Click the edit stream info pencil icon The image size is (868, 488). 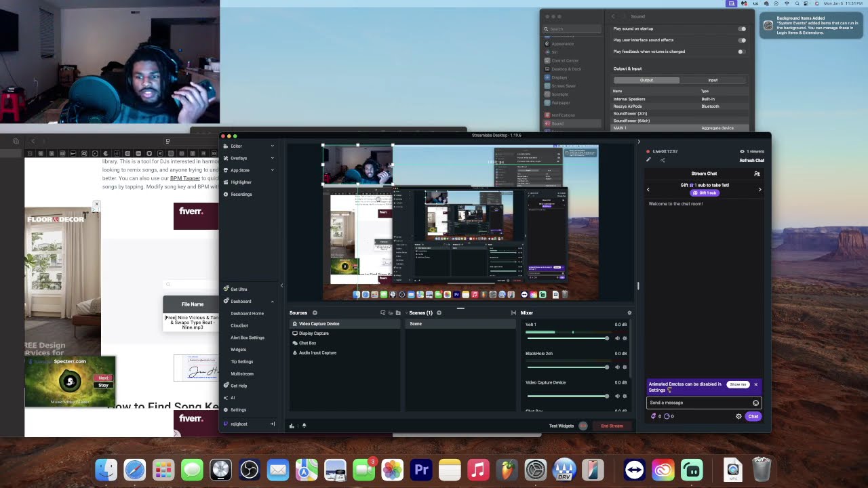click(648, 161)
